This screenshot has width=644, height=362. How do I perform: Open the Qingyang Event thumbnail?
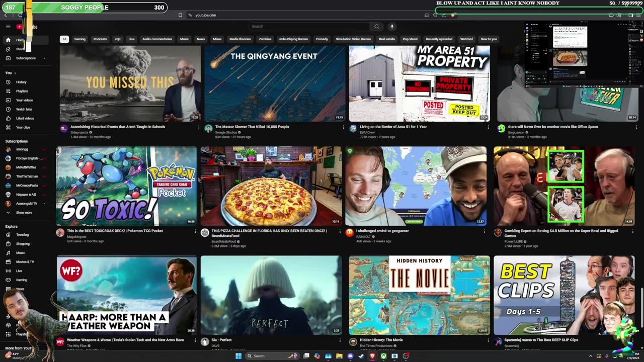[275, 83]
